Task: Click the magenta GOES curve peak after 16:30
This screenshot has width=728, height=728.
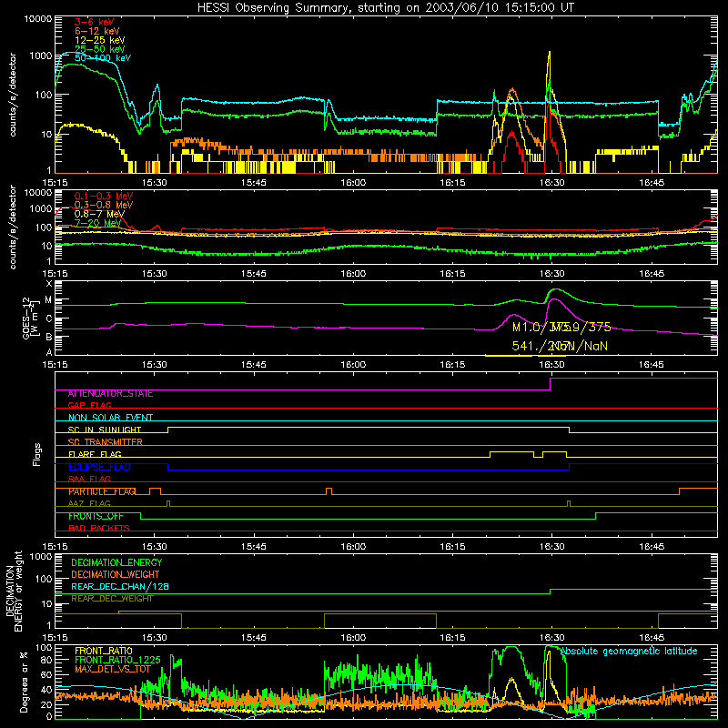Action: pos(554,299)
